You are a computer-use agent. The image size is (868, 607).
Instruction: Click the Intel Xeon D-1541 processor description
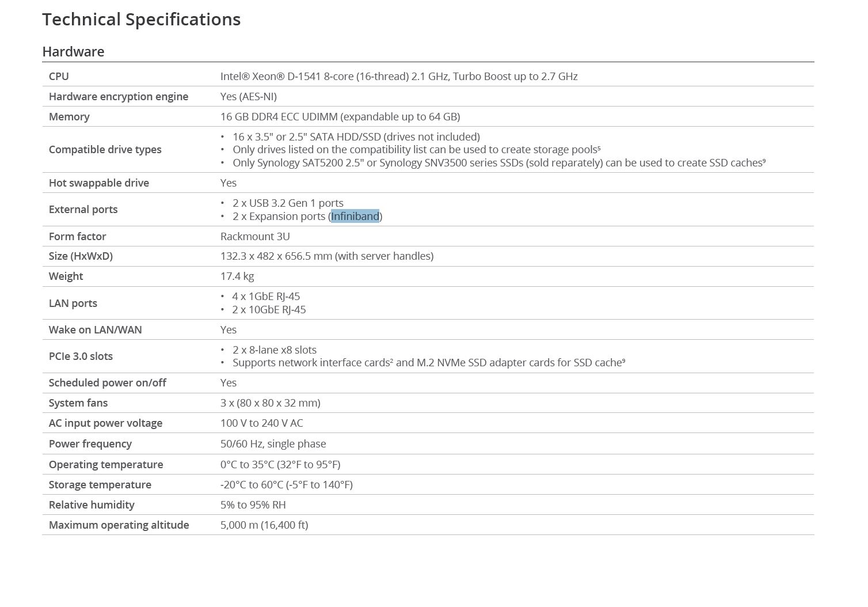[398, 77]
